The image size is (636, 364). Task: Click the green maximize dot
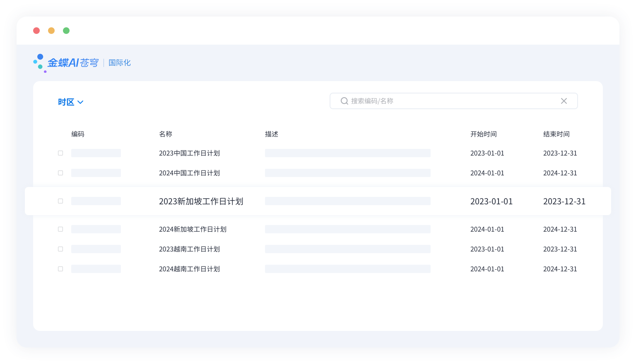point(66,31)
